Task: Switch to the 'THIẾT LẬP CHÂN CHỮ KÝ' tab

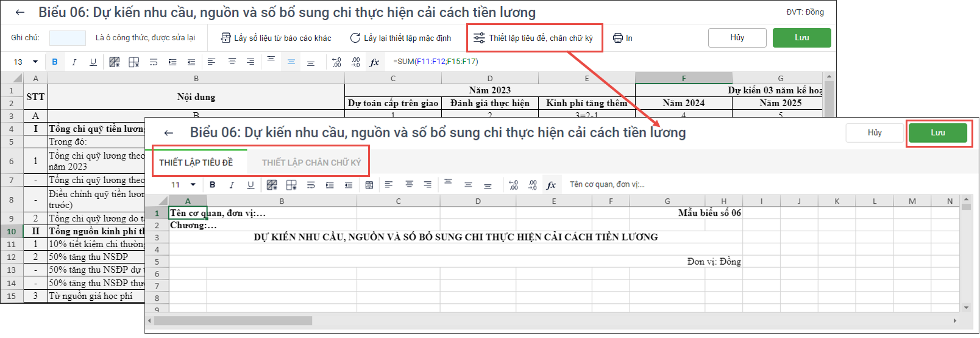Action: [x=311, y=162]
